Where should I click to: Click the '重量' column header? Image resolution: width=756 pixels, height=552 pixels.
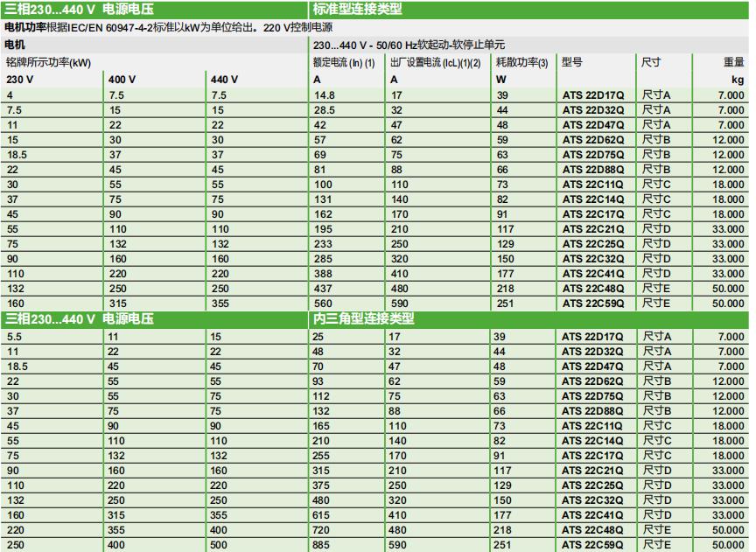click(x=734, y=62)
